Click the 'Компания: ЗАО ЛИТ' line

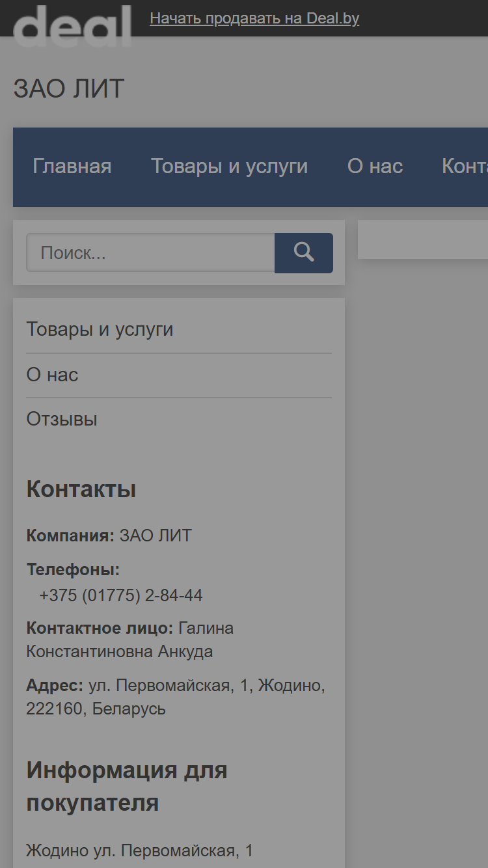pyautogui.click(x=109, y=536)
